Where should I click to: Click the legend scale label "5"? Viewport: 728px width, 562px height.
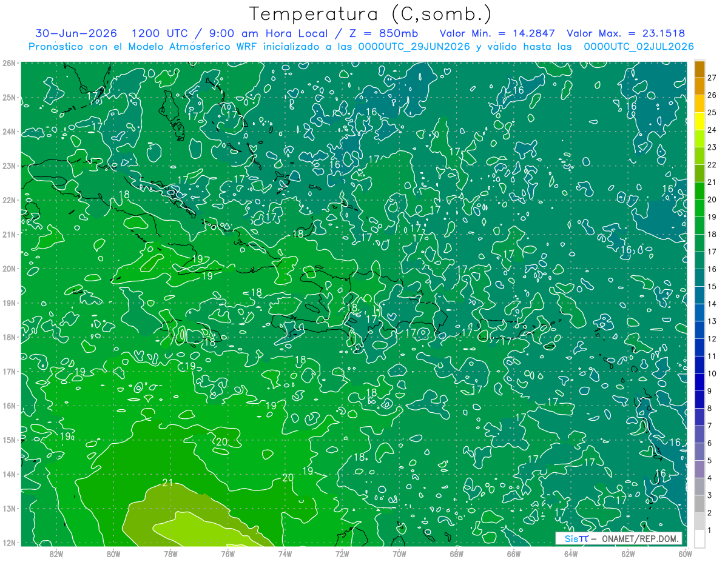point(710,461)
